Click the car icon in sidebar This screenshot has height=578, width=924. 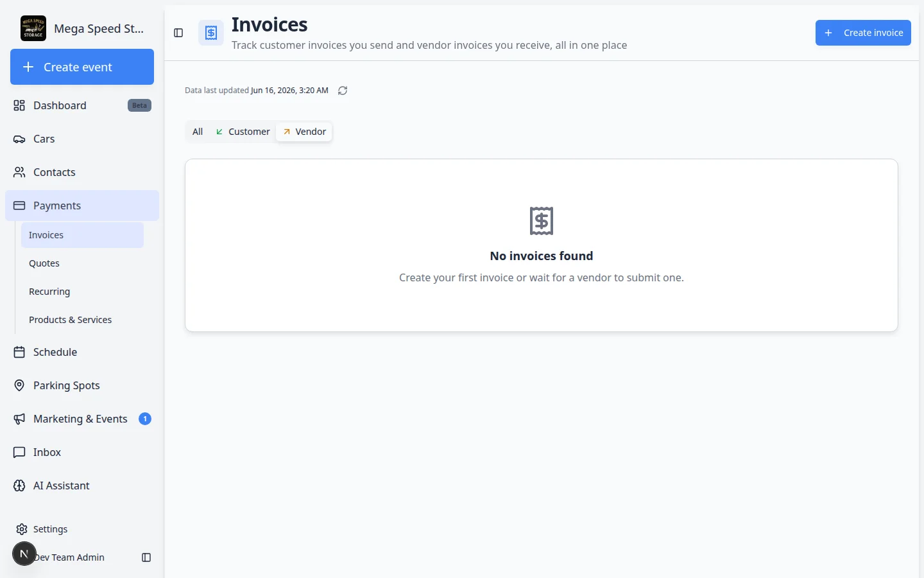tap(19, 139)
